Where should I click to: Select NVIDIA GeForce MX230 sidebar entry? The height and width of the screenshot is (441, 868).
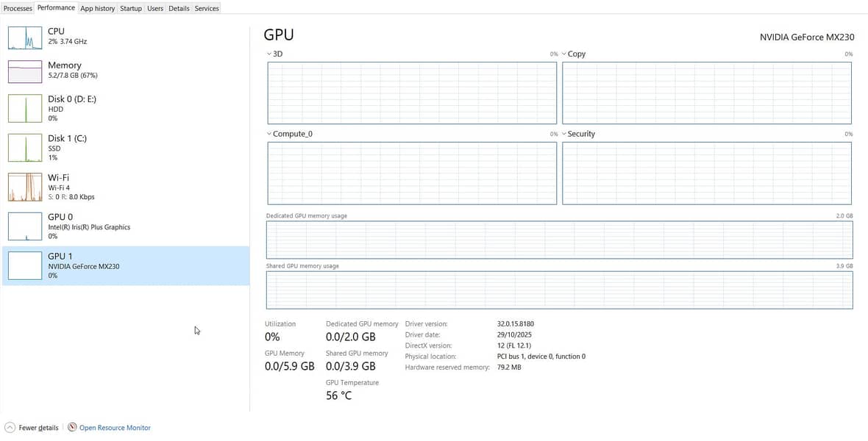(126, 265)
